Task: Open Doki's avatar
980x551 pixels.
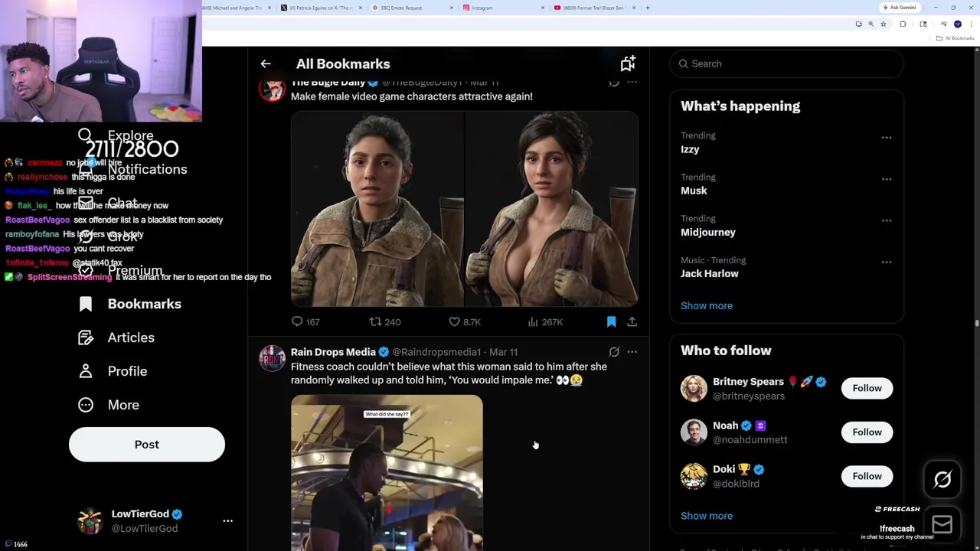Action: pyautogui.click(x=694, y=476)
